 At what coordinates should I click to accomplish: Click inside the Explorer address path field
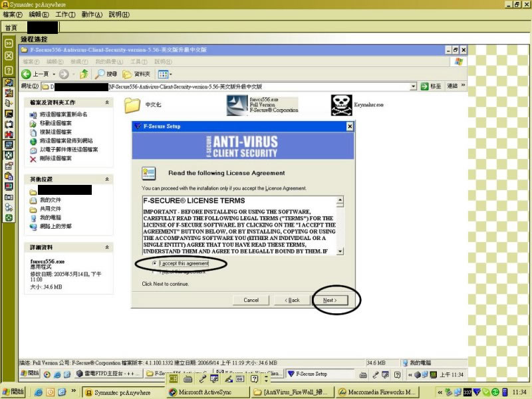pyautogui.click(x=225, y=86)
